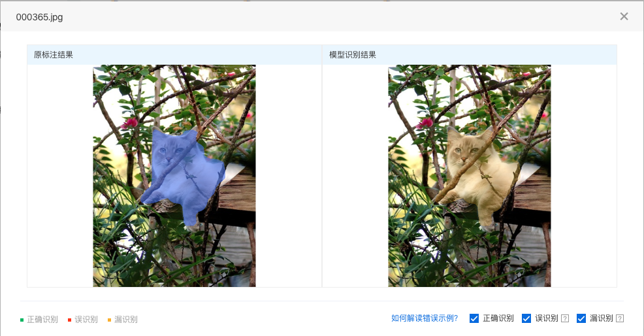Open the help icon beside 漏识别 checkbox

click(620, 318)
